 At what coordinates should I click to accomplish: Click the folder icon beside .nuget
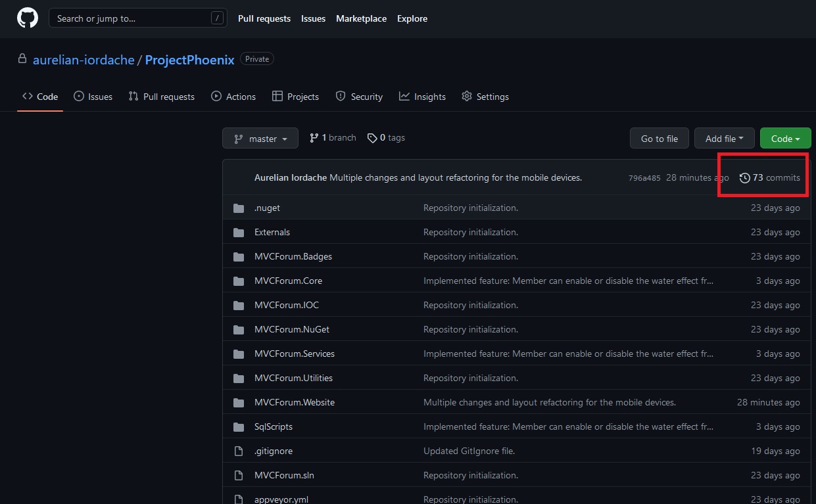[239, 208]
